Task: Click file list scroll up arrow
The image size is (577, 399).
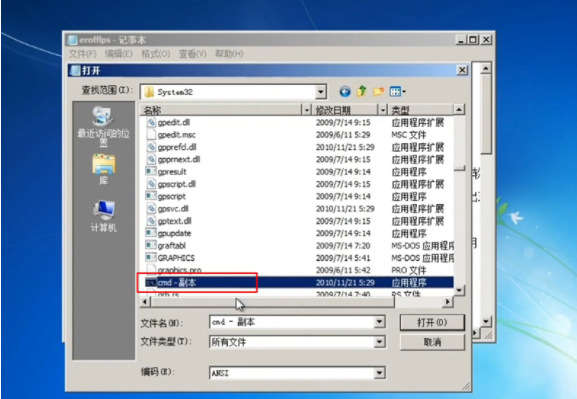Action: pos(459,109)
